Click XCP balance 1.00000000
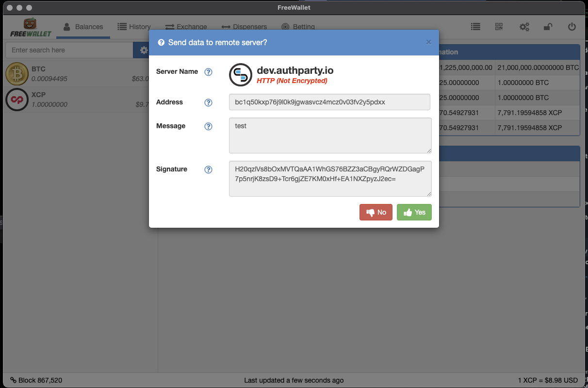 [49, 104]
